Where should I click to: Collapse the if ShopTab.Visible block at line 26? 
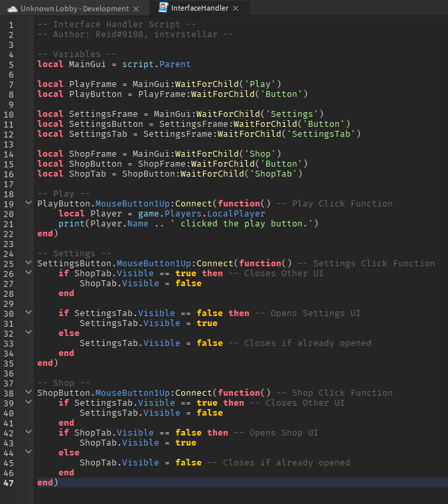click(x=29, y=272)
